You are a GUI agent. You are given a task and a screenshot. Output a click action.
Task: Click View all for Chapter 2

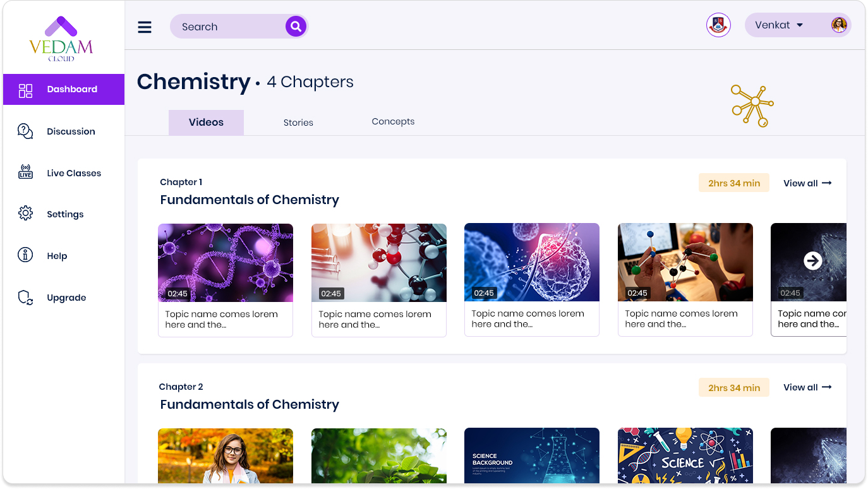click(807, 387)
